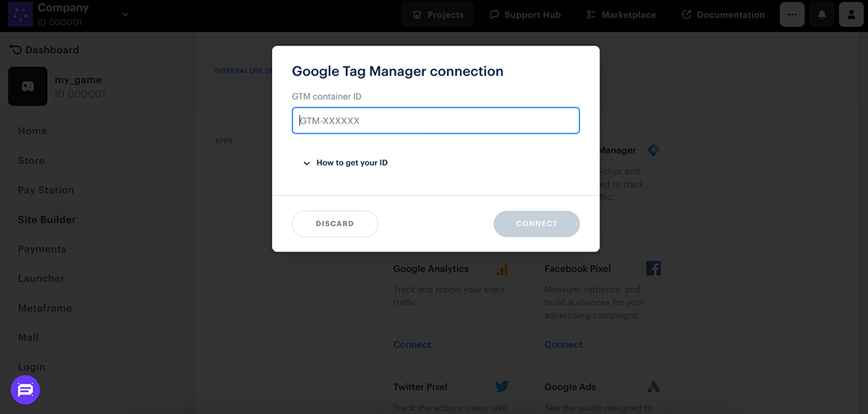This screenshot has width=868, height=414.
Task: Click the Company logo icon
Action: click(x=20, y=14)
